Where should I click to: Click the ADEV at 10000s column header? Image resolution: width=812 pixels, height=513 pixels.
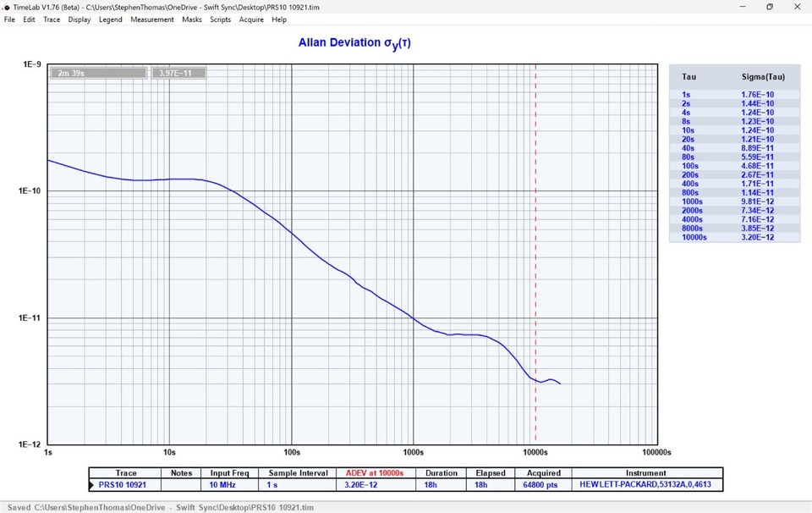(376, 472)
